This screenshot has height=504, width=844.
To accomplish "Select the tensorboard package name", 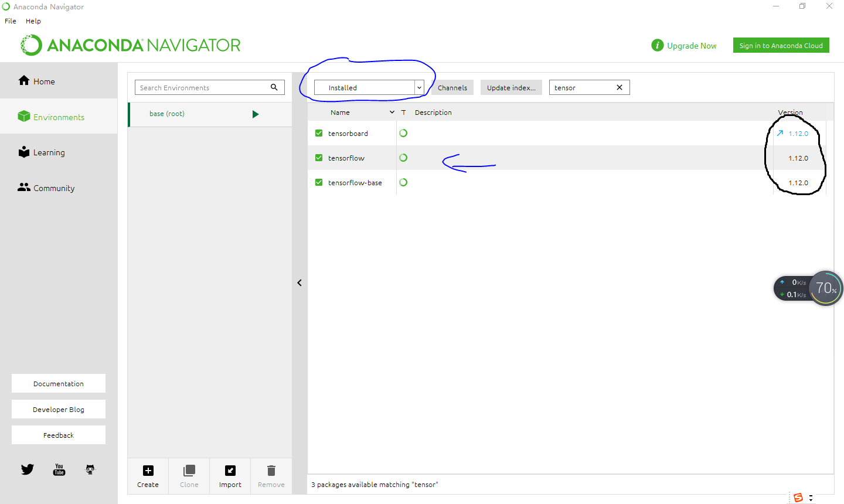I will click(x=348, y=134).
